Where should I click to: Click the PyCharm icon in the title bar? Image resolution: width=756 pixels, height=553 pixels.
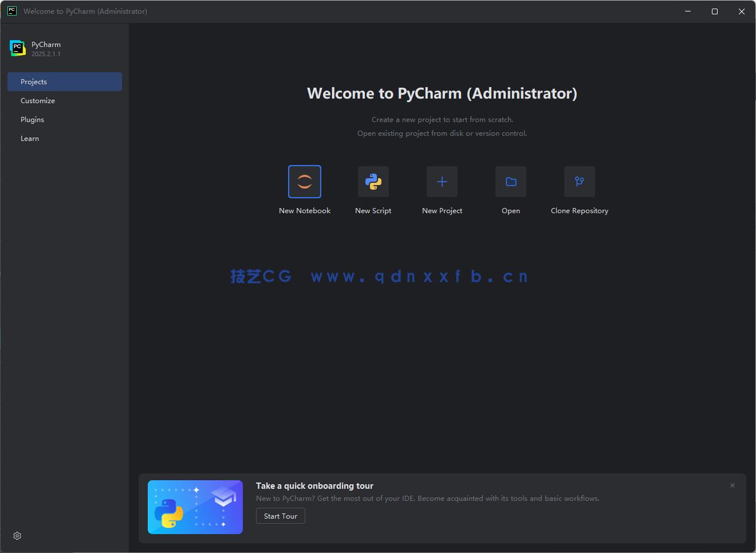tap(11, 11)
